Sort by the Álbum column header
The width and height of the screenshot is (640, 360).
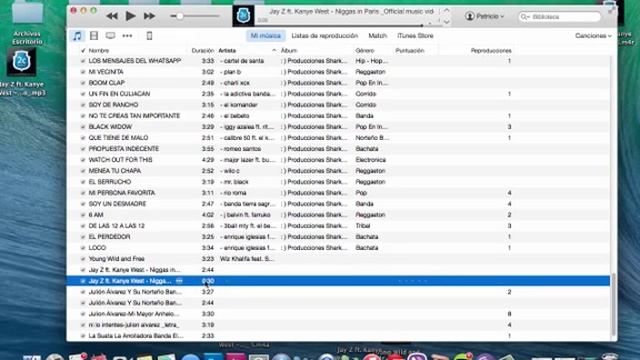coord(289,51)
